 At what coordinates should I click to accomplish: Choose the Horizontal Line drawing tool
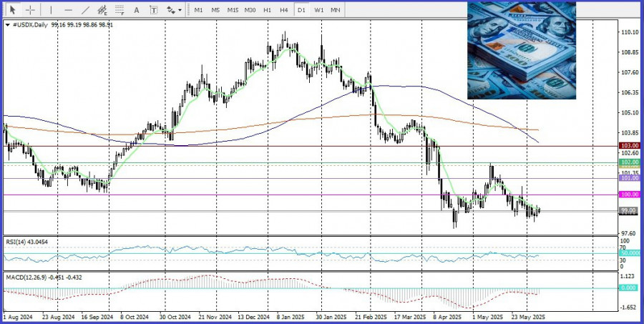click(68, 10)
